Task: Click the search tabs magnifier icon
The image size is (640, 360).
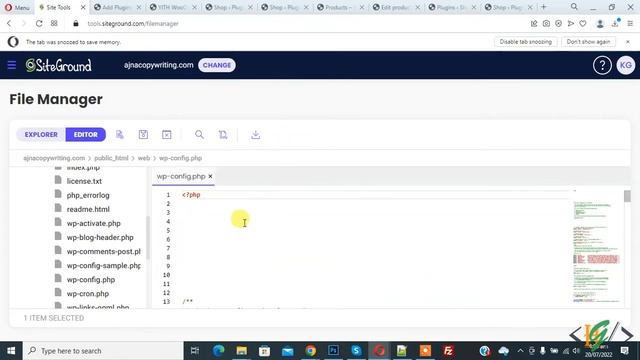Action: pyautogui.click(x=574, y=7)
